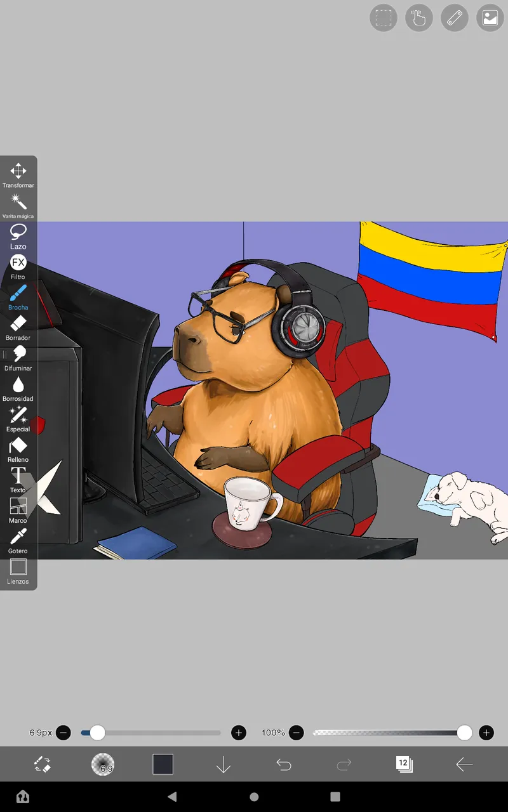This screenshot has height=812, width=508.
Task: Select the Texto tool
Action: pos(18,480)
